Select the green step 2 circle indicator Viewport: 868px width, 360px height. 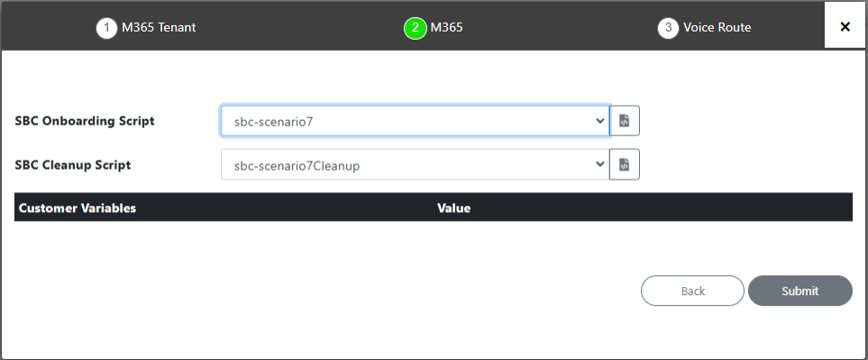point(416,28)
